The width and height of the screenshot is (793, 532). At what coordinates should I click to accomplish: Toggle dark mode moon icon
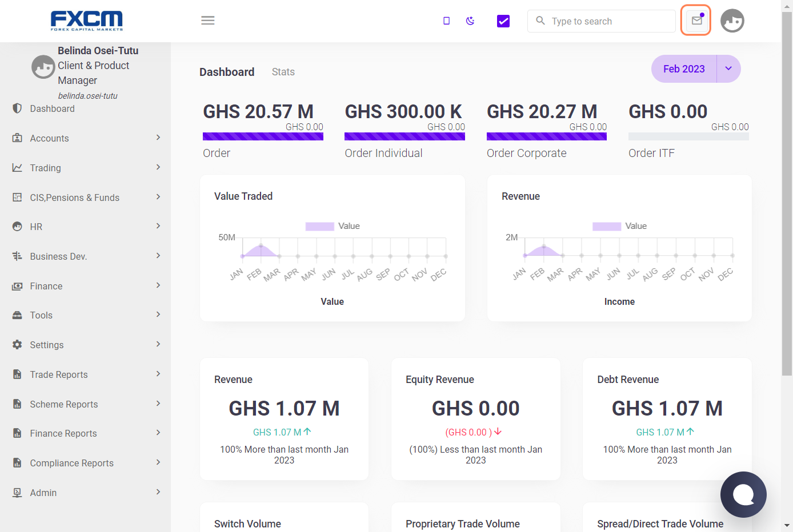[x=470, y=21]
